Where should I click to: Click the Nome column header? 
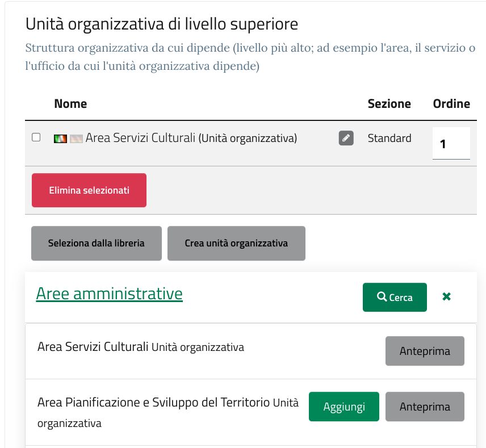pos(70,104)
